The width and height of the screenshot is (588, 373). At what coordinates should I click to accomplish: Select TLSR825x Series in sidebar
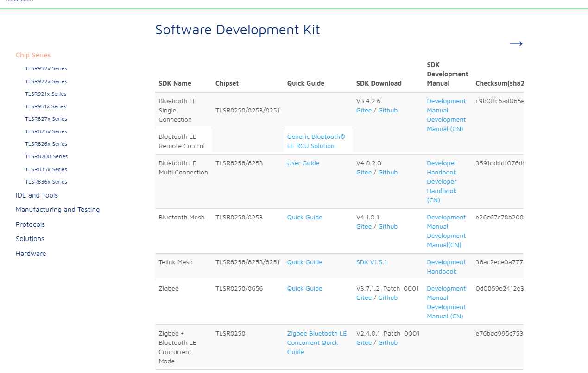pos(46,131)
